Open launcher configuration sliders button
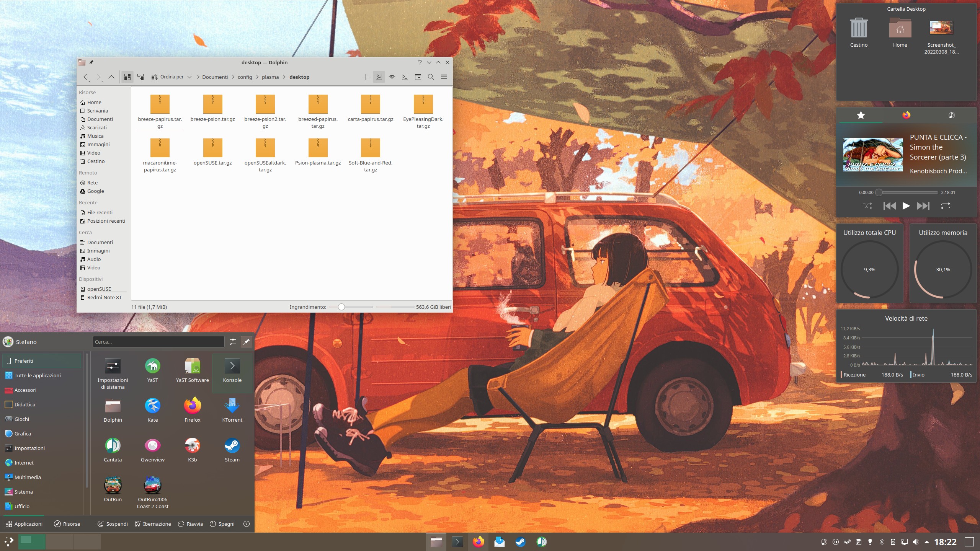The width and height of the screenshot is (980, 551). point(232,342)
